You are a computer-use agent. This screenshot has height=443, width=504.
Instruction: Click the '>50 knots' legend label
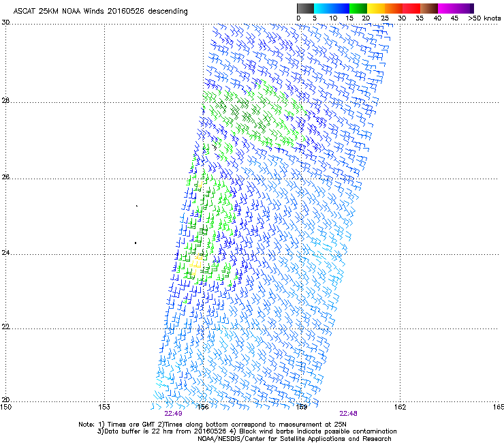pos(484,18)
